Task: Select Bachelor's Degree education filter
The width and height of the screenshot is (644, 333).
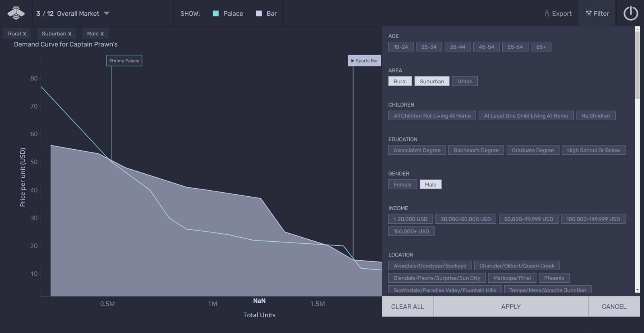Action: point(476,150)
